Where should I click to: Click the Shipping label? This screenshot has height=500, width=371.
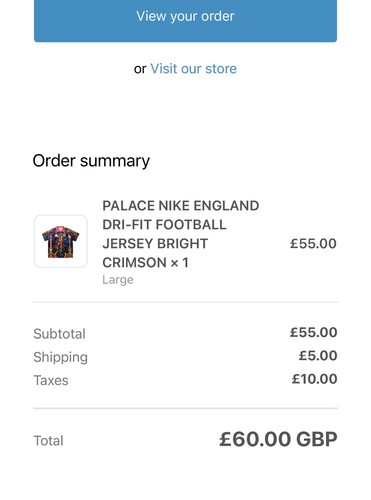point(61,357)
